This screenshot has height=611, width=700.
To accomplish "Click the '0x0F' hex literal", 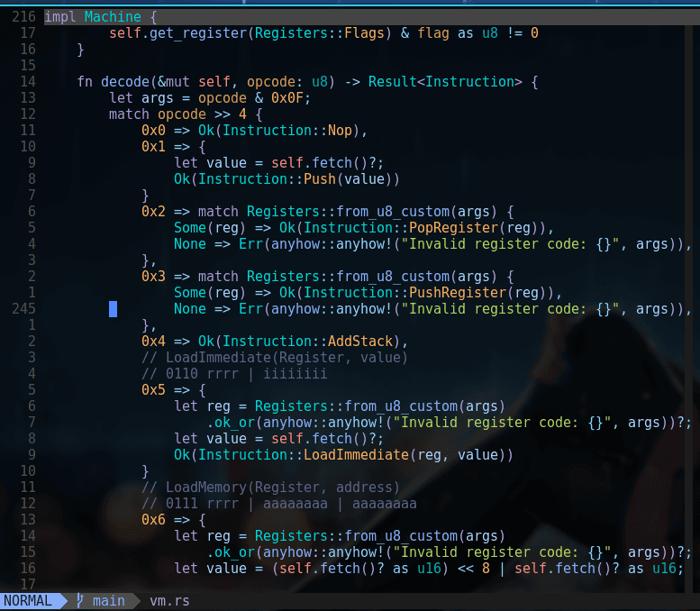I will tap(287, 98).
